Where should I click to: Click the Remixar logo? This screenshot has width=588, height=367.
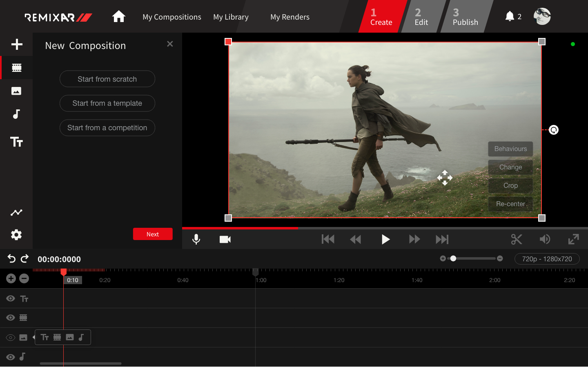pos(58,17)
